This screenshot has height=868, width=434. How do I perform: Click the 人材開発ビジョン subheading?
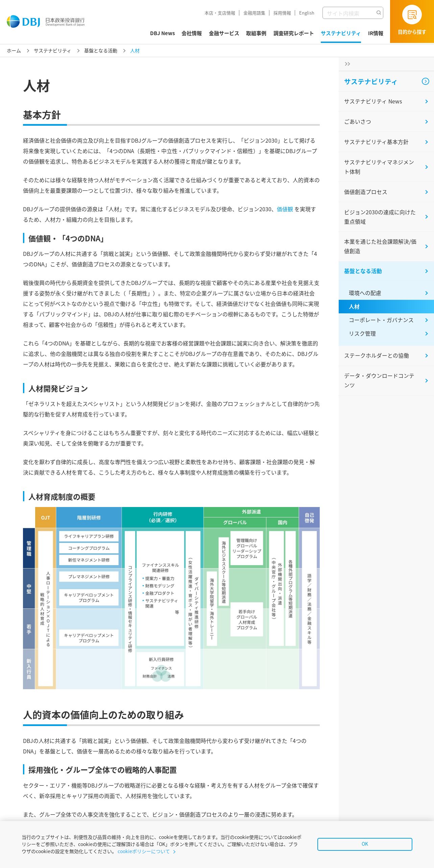pos(58,389)
